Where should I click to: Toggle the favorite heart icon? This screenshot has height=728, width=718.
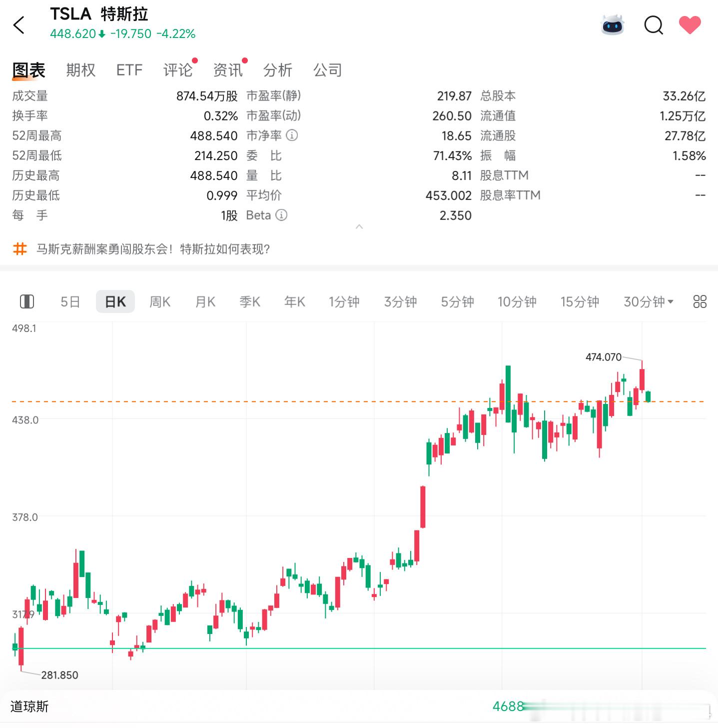[x=690, y=25]
